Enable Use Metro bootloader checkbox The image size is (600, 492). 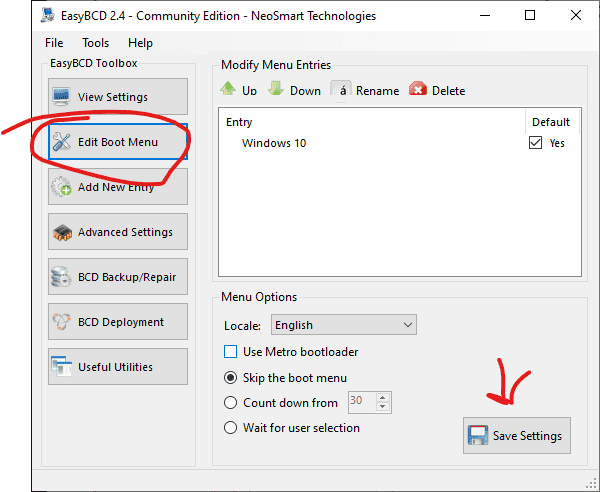click(230, 352)
